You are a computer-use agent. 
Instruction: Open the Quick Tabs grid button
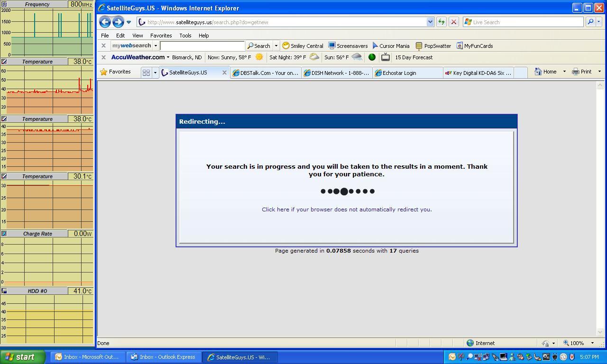pyautogui.click(x=146, y=73)
